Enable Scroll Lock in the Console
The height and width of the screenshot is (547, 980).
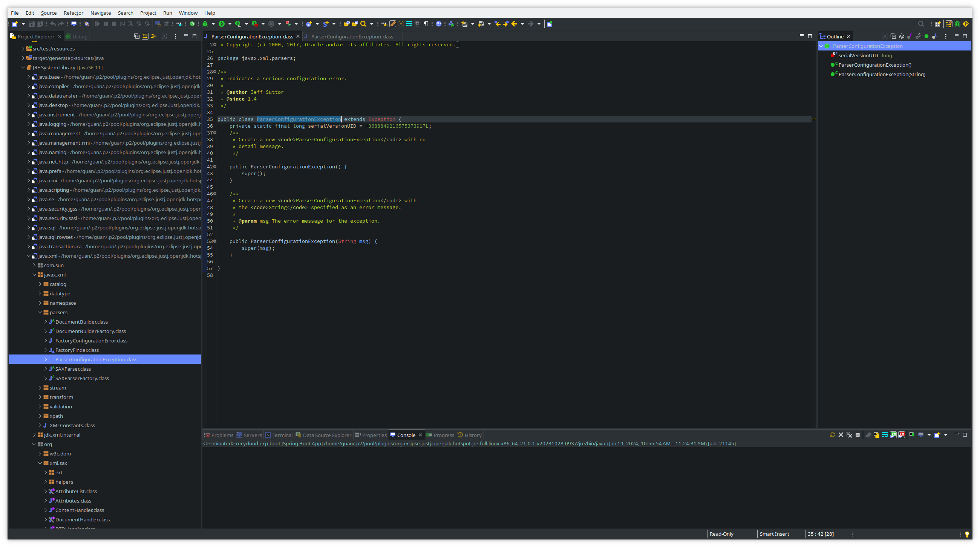[876, 434]
